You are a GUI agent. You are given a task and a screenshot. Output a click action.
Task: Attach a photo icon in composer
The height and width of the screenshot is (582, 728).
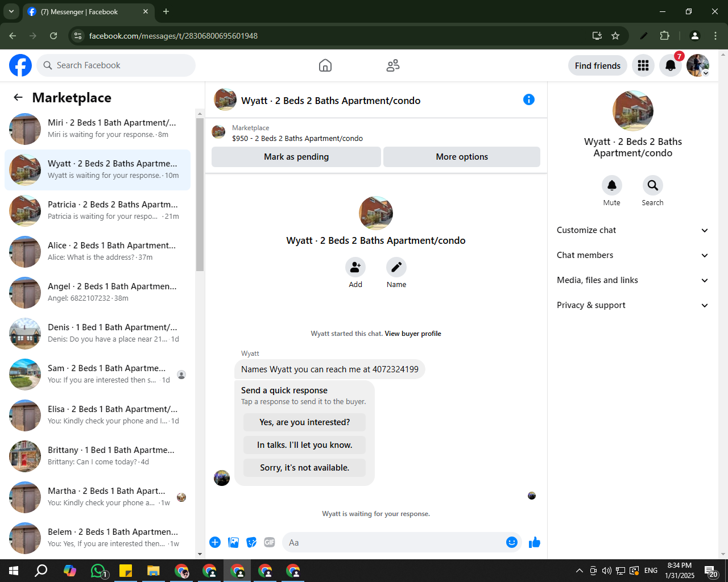click(233, 542)
